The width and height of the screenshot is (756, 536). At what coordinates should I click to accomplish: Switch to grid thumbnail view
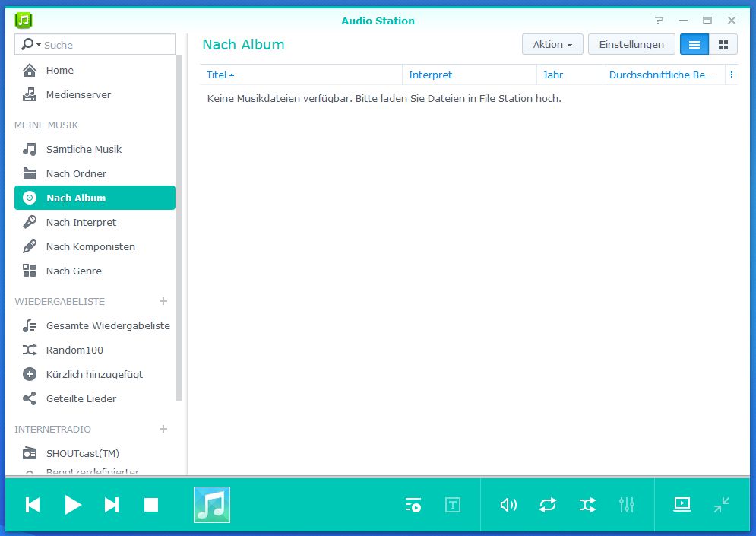pos(723,44)
